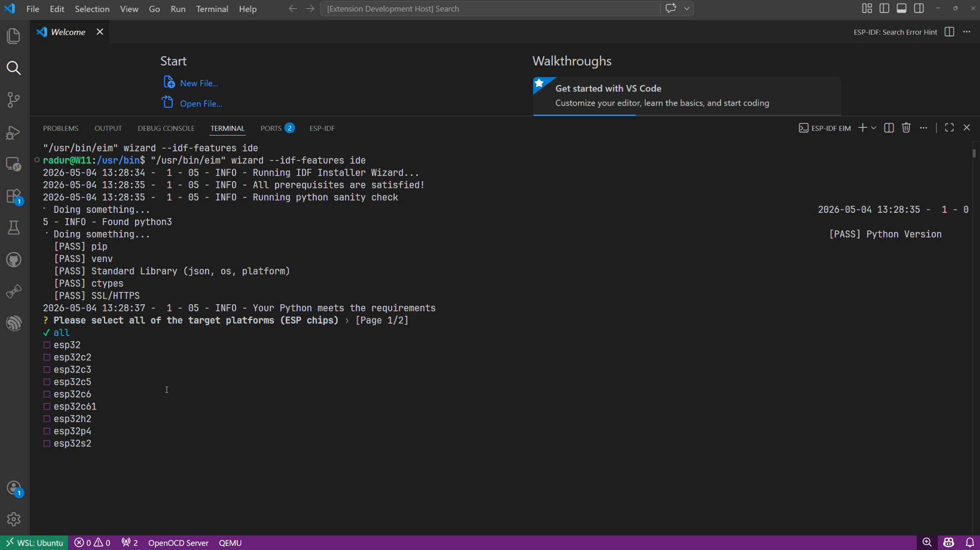Click OpenOCD Server in status bar

tap(178, 543)
